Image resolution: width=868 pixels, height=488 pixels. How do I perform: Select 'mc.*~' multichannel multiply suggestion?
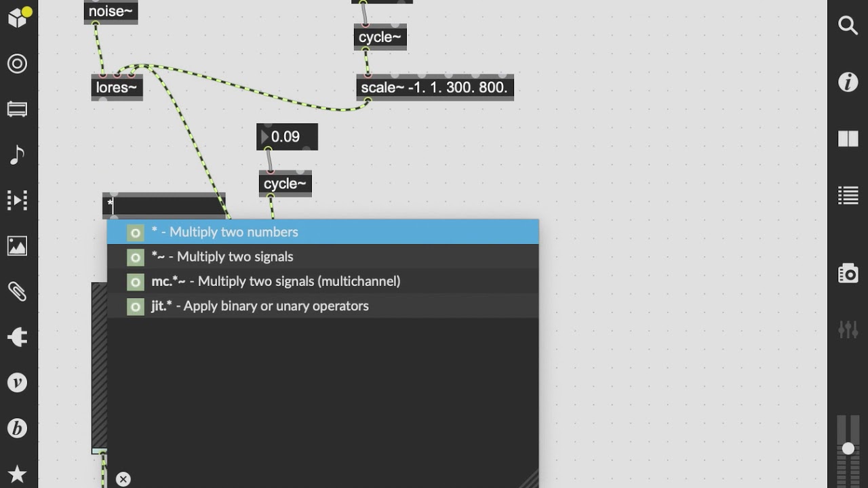pos(323,281)
